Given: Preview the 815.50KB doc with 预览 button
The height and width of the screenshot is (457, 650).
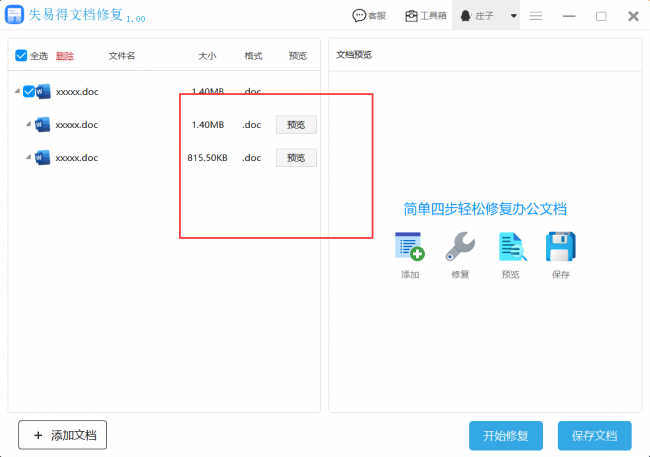Looking at the screenshot, I should click(296, 158).
